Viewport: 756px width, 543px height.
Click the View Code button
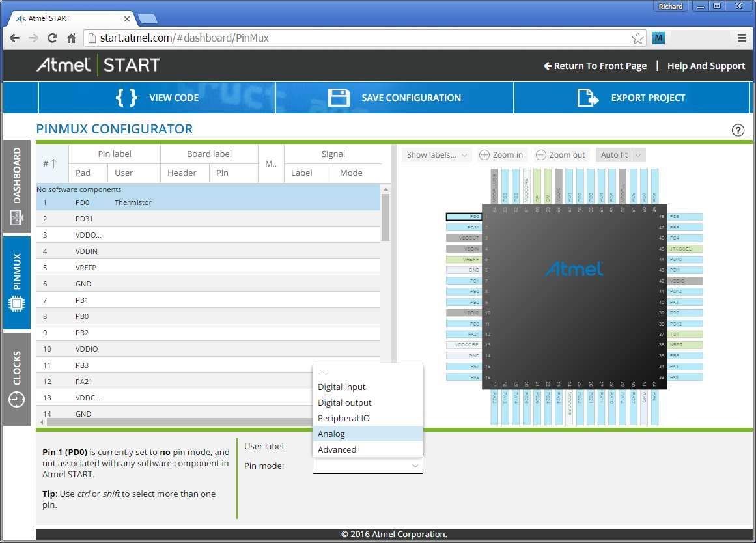tap(157, 98)
